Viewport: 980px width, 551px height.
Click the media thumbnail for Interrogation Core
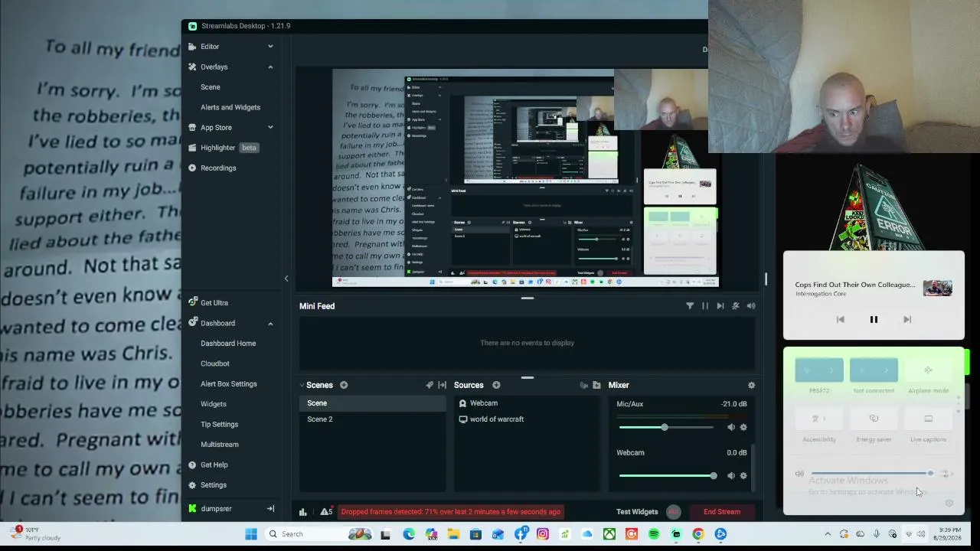coord(938,288)
